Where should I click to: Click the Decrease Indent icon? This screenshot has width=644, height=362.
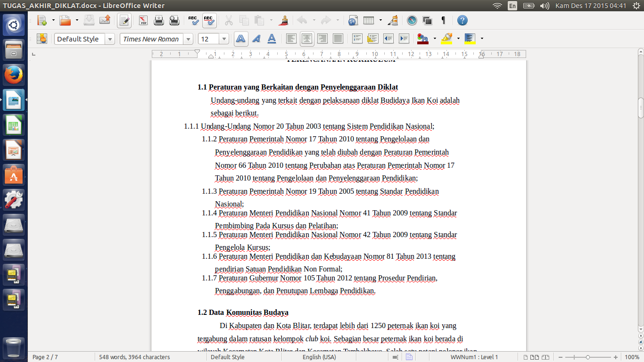point(388,39)
